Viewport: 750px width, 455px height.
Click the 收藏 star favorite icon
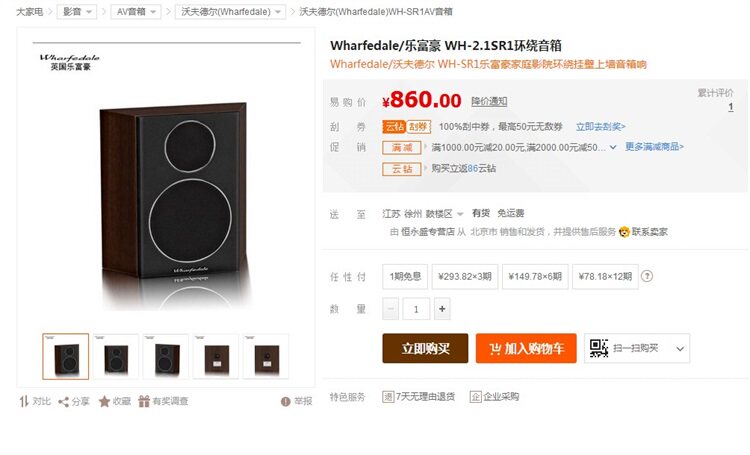point(104,401)
